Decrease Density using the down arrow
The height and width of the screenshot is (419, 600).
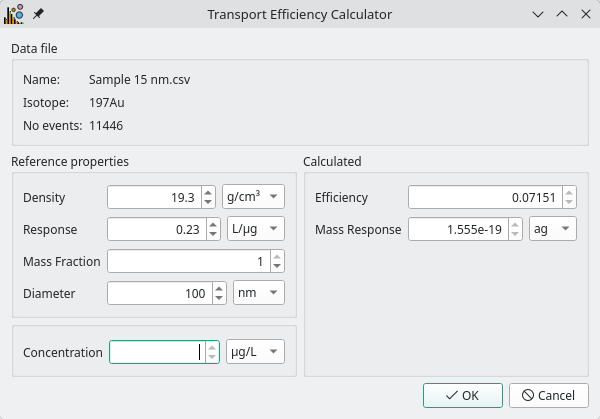tap(208, 202)
